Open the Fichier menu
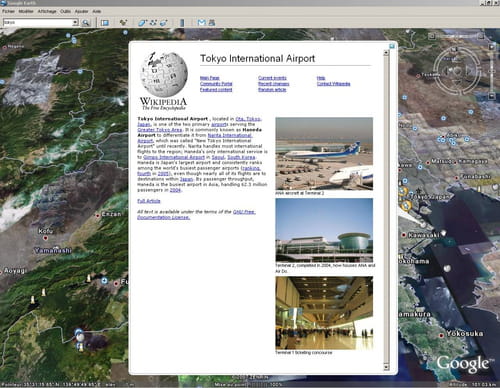The width and height of the screenshot is (500, 388). pos(8,11)
